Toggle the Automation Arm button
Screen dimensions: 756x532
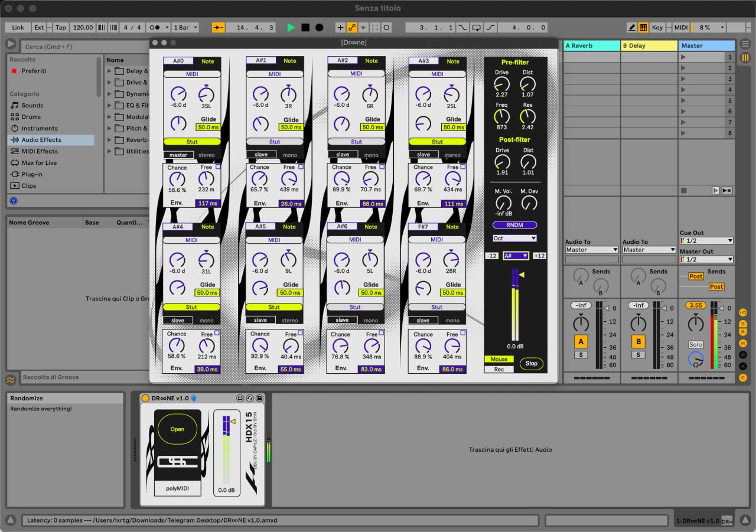pyautogui.click(x=351, y=28)
